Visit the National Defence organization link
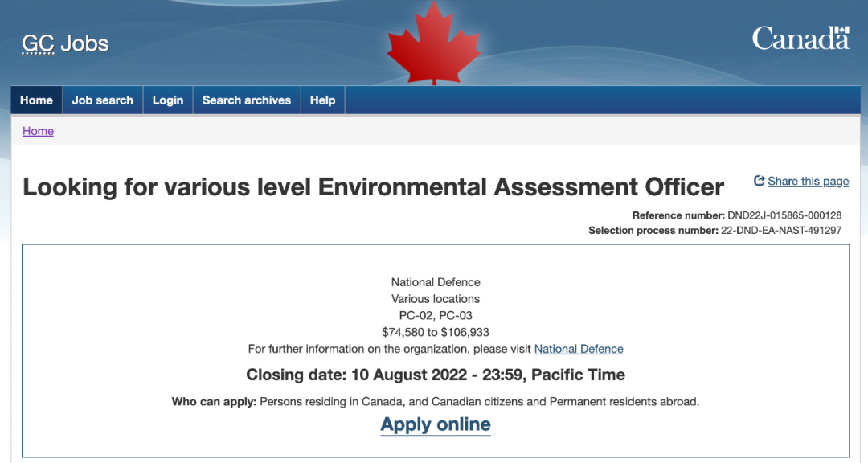Viewport: 868px width, 463px height. coord(579,349)
